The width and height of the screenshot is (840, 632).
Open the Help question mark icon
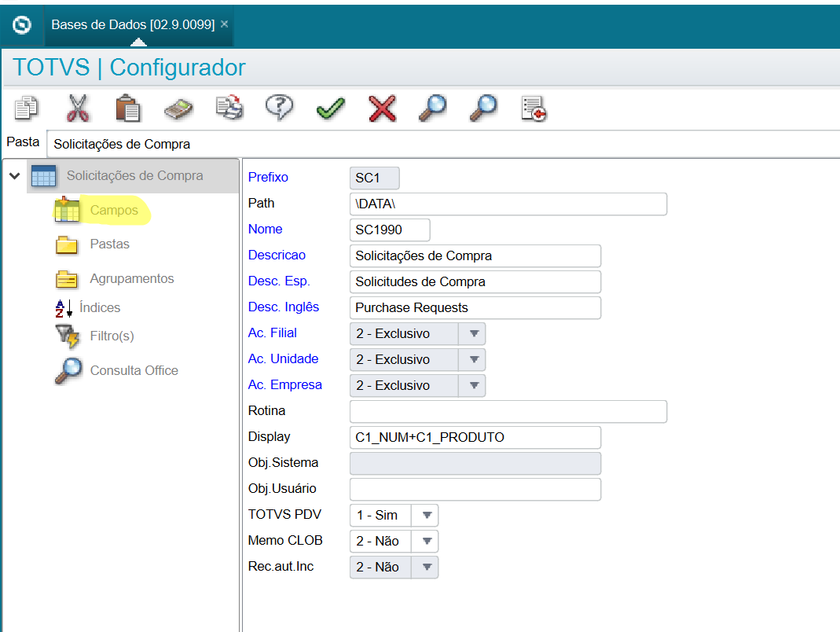click(x=279, y=108)
